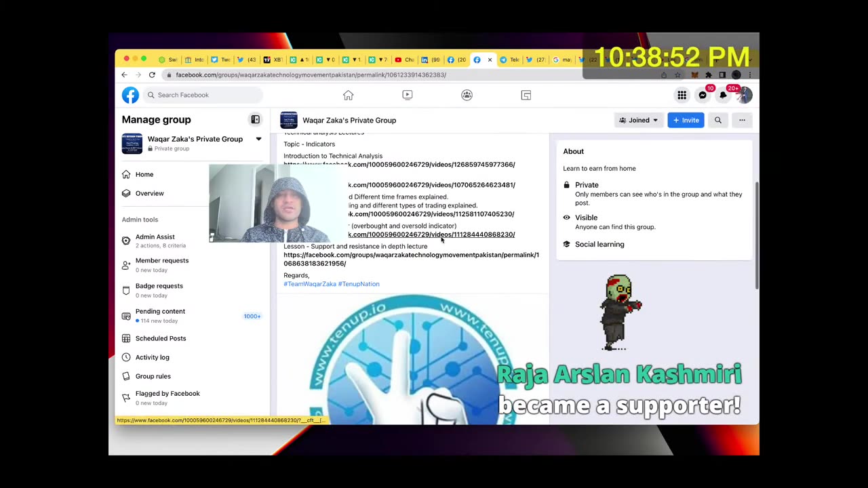Open the Facebook Groups icon
This screenshot has height=488, width=868.
(467, 95)
